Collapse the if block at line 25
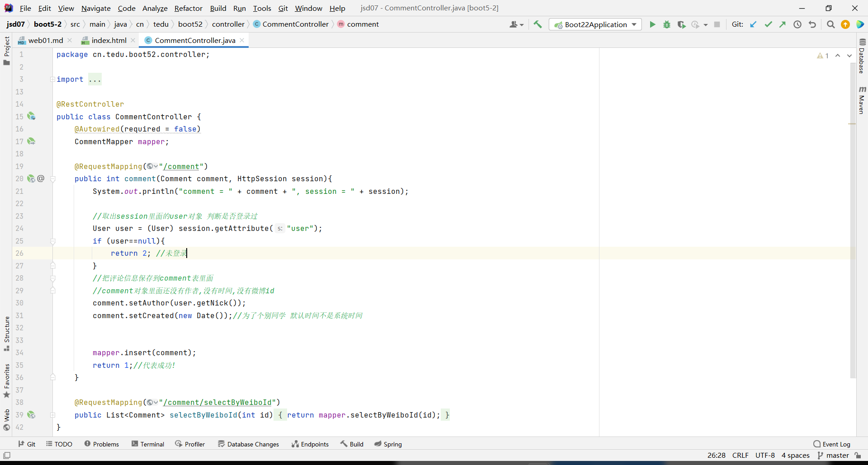Viewport: 868px width, 465px height. coord(52,241)
